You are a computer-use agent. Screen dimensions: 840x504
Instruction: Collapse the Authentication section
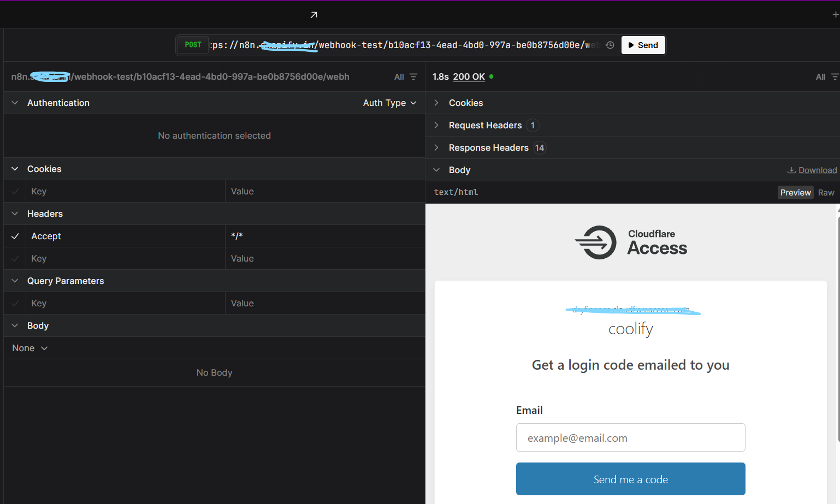coord(15,103)
